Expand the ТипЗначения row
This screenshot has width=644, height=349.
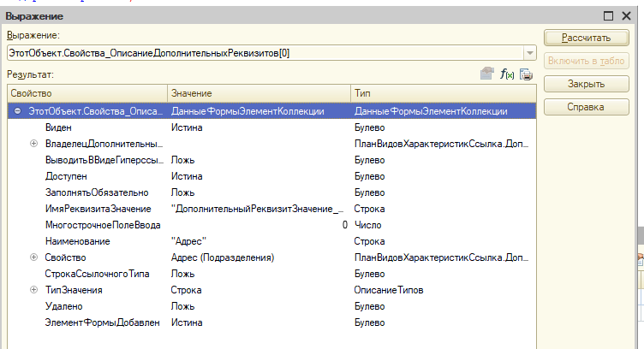pyautogui.click(x=34, y=290)
